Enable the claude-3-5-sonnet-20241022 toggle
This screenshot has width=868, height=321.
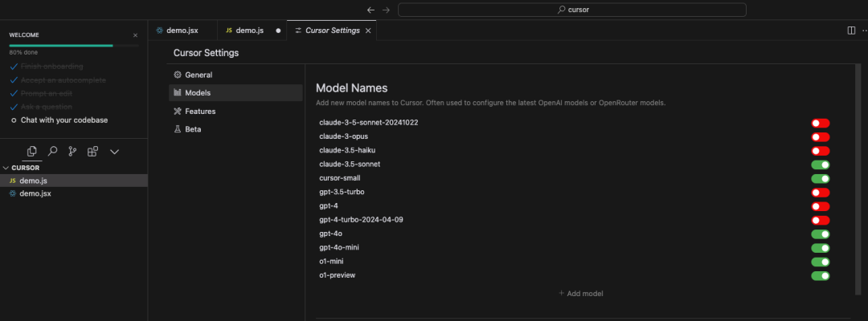pos(821,123)
